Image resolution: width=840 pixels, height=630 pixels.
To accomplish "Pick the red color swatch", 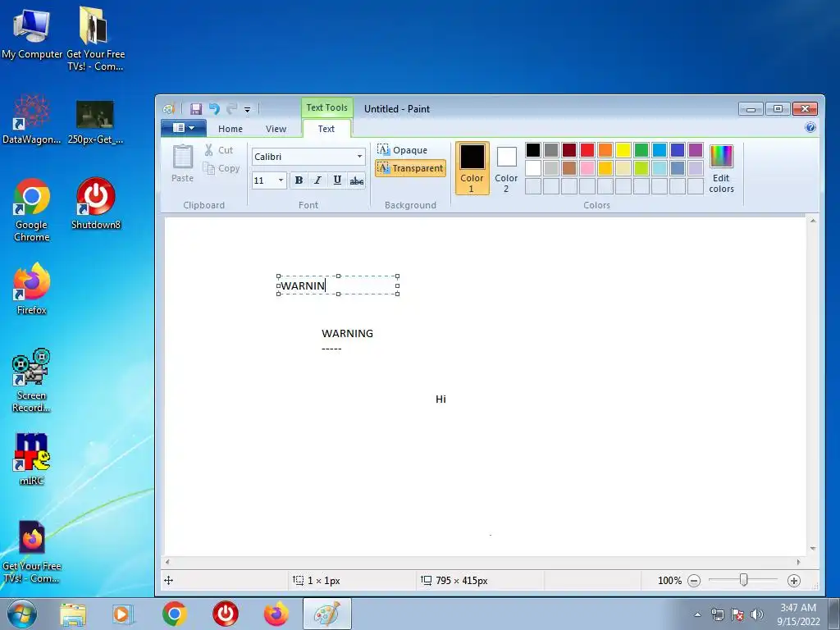I will pyautogui.click(x=587, y=150).
